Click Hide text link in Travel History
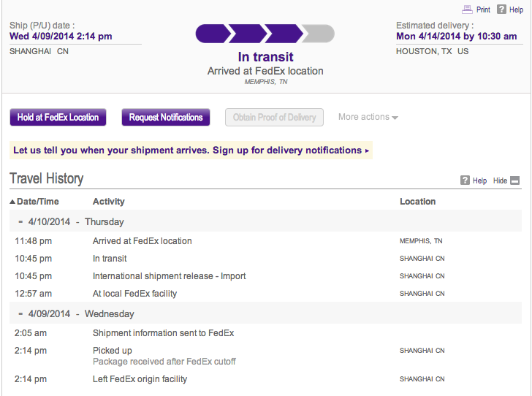 pos(500,180)
